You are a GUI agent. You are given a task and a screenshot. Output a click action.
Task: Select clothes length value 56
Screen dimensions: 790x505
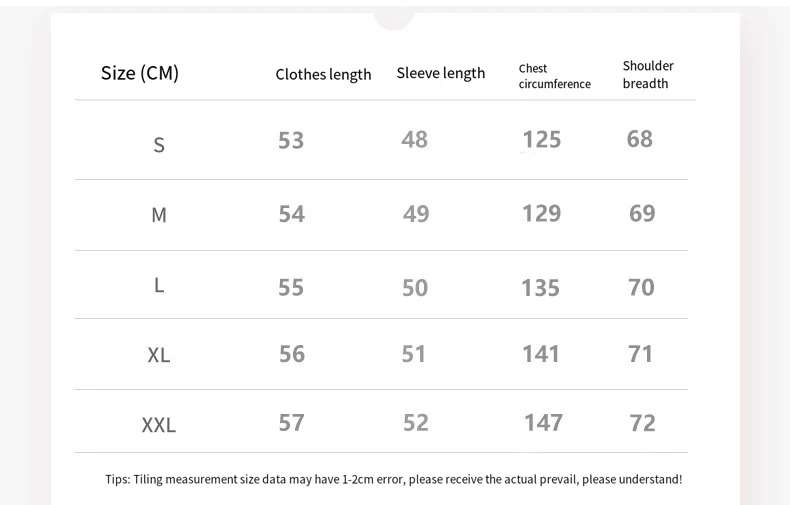click(x=291, y=354)
